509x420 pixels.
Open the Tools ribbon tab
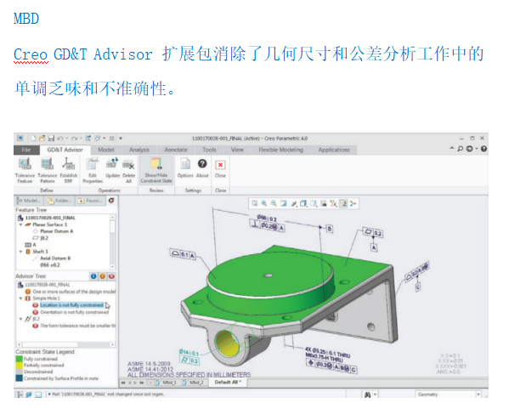tap(209, 150)
